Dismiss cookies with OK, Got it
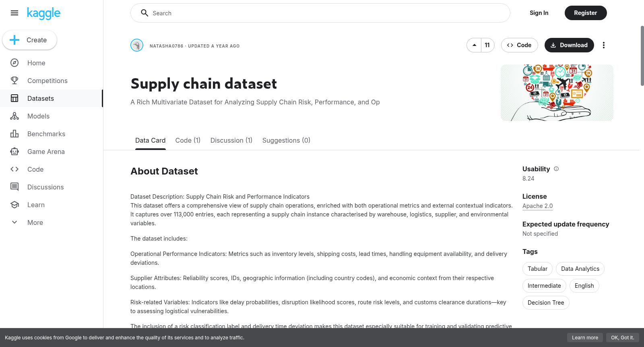 click(622, 338)
